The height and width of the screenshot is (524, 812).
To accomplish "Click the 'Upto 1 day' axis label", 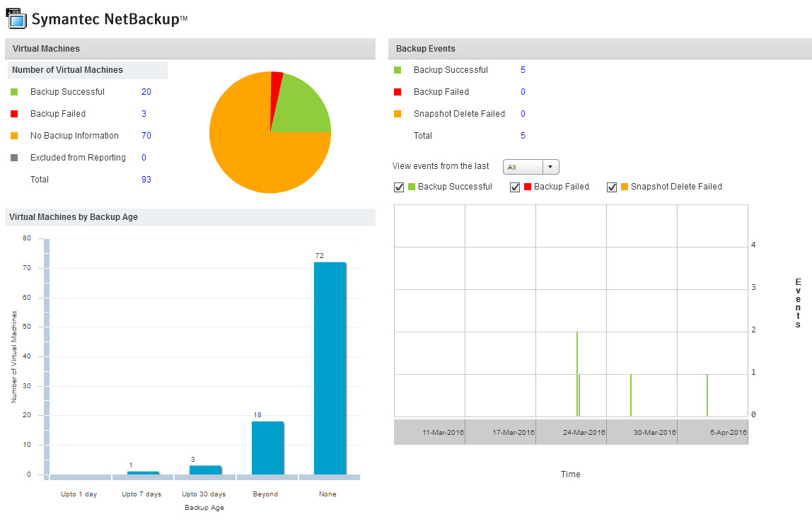I will pos(79,494).
